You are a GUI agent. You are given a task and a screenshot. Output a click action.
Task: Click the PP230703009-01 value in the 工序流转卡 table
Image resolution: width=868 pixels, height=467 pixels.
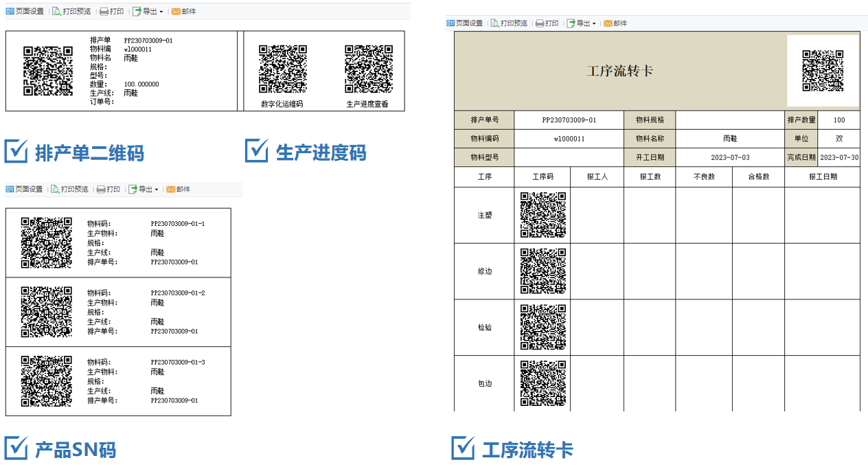(569, 120)
